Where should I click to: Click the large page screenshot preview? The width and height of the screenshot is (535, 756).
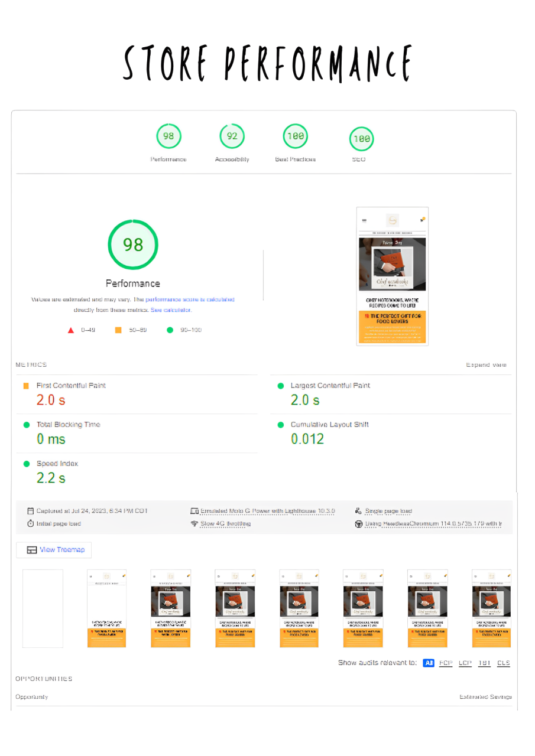[393, 276]
